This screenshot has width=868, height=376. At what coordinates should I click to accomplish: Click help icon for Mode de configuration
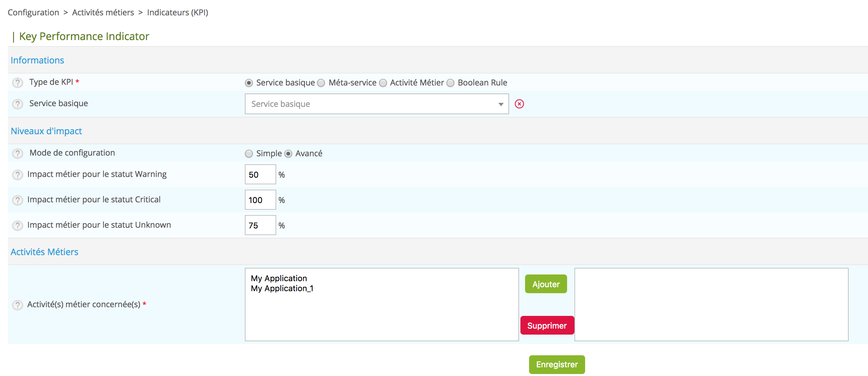tap(18, 153)
